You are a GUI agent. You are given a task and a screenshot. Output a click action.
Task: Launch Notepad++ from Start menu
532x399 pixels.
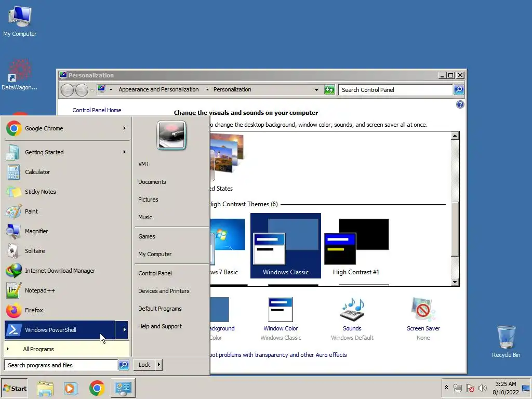click(x=66, y=290)
